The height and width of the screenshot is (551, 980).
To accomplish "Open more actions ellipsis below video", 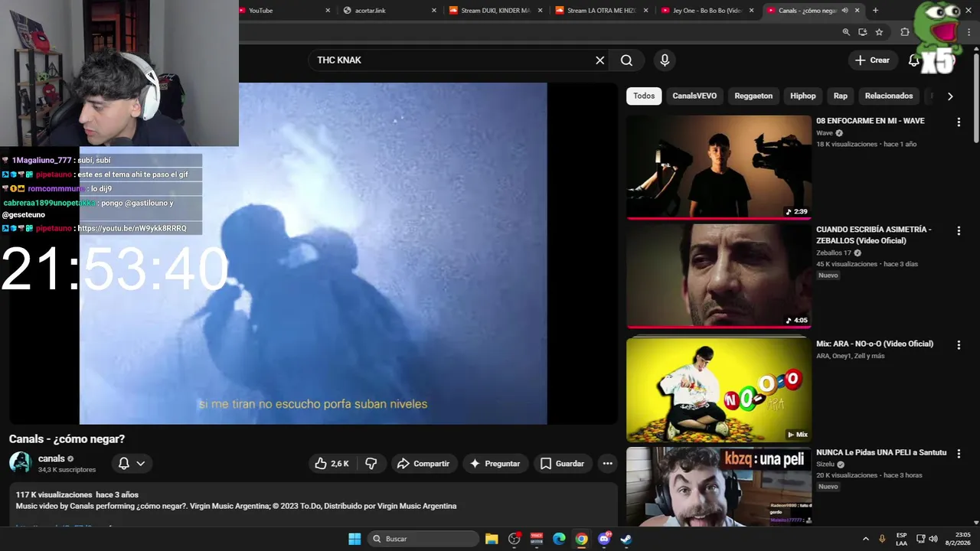I will (607, 464).
